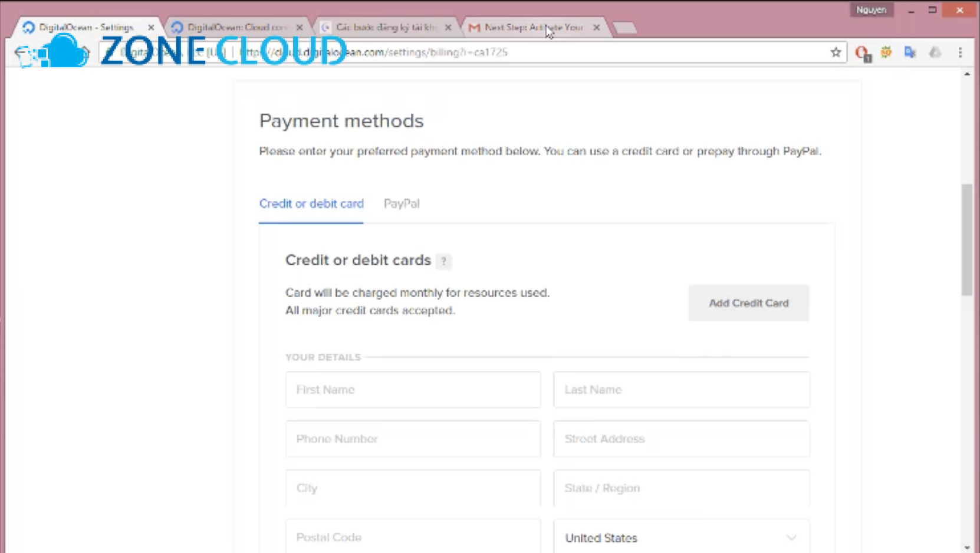Click the 'Payment methods' heading
Screen dimensions: 980x553
click(341, 121)
